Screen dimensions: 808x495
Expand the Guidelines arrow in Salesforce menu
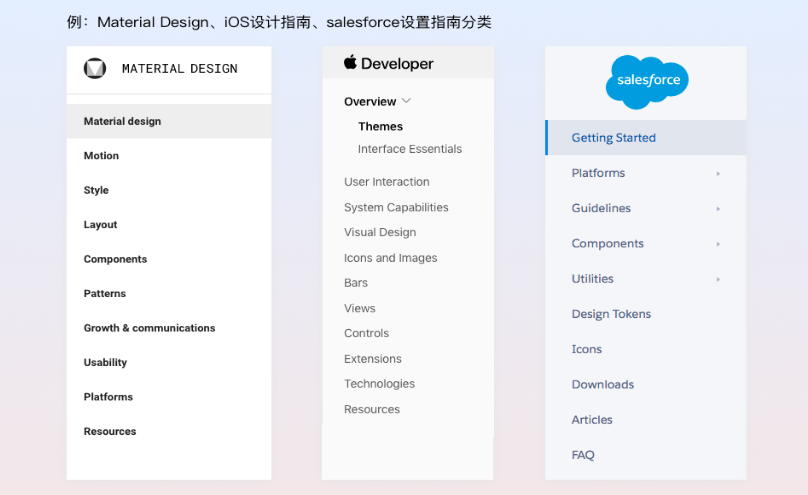(718, 209)
